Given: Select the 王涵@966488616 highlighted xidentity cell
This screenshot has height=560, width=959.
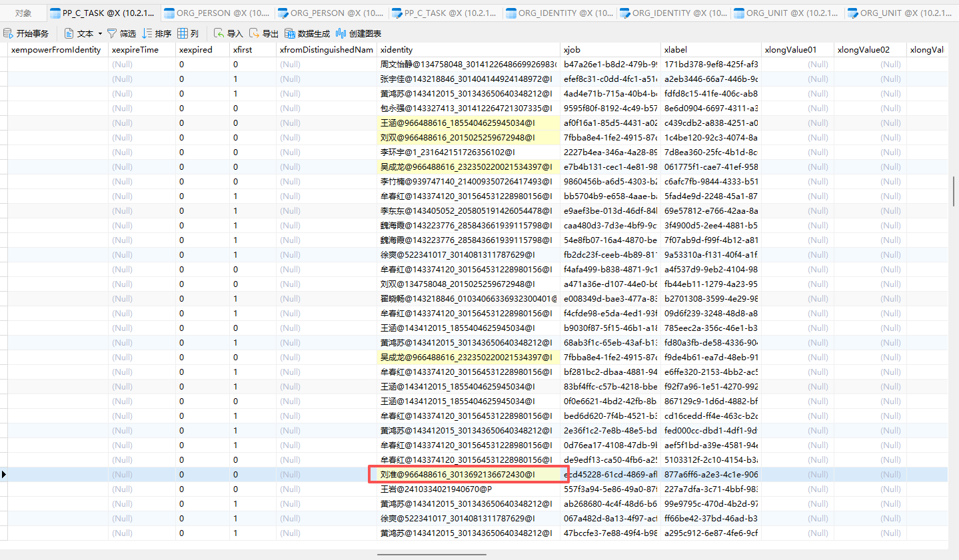Looking at the screenshot, I should [x=469, y=123].
